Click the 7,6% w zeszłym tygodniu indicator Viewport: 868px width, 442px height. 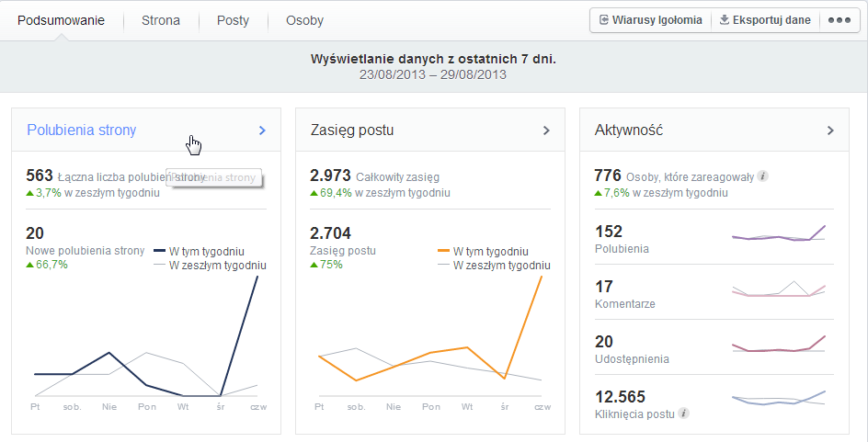pyautogui.click(x=661, y=192)
